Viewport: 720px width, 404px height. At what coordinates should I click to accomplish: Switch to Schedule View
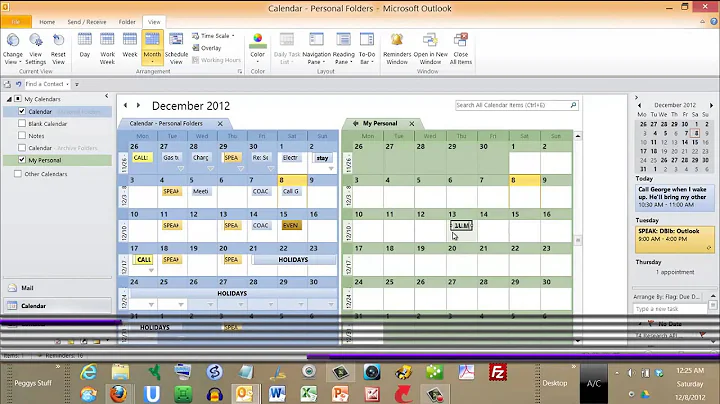(x=176, y=49)
